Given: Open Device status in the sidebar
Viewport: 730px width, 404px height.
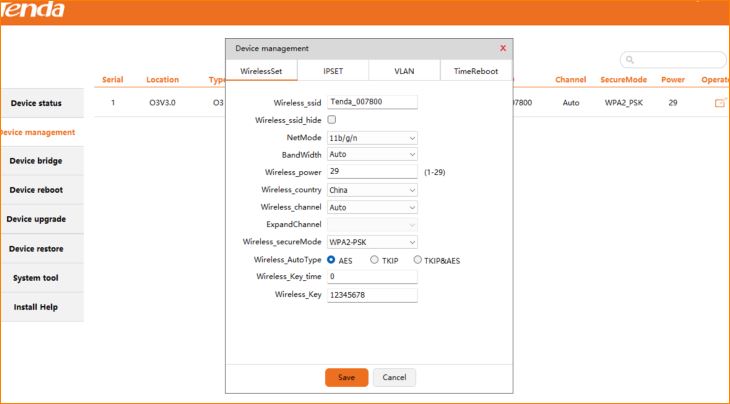Looking at the screenshot, I should pyautogui.click(x=42, y=103).
